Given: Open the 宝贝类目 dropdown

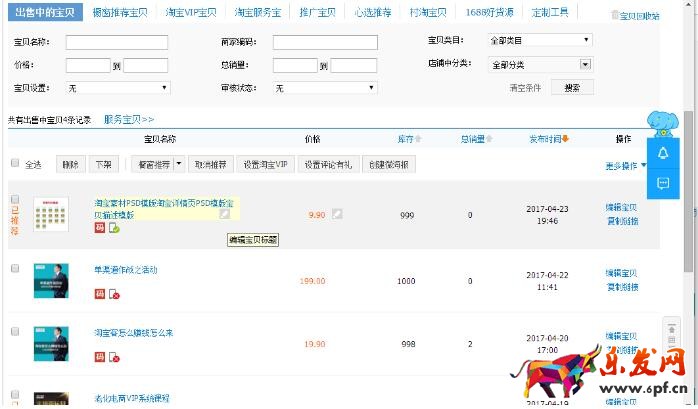Looking at the screenshot, I should [540, 41].
